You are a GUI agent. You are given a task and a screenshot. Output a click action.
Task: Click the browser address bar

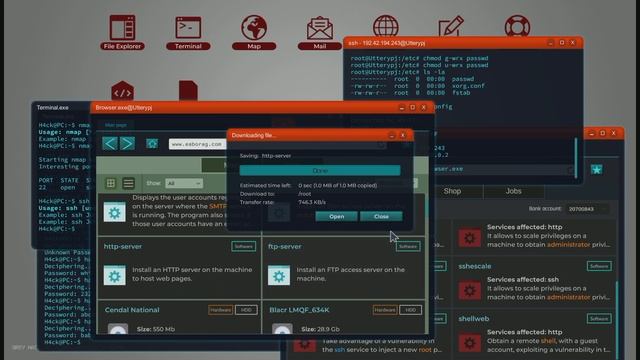coord(198,144)
